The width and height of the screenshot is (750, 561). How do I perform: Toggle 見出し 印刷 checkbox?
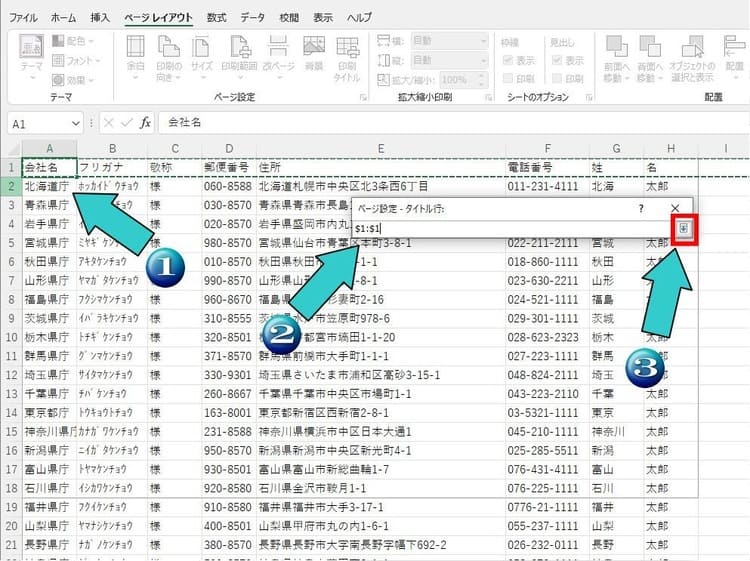[557, 78]
